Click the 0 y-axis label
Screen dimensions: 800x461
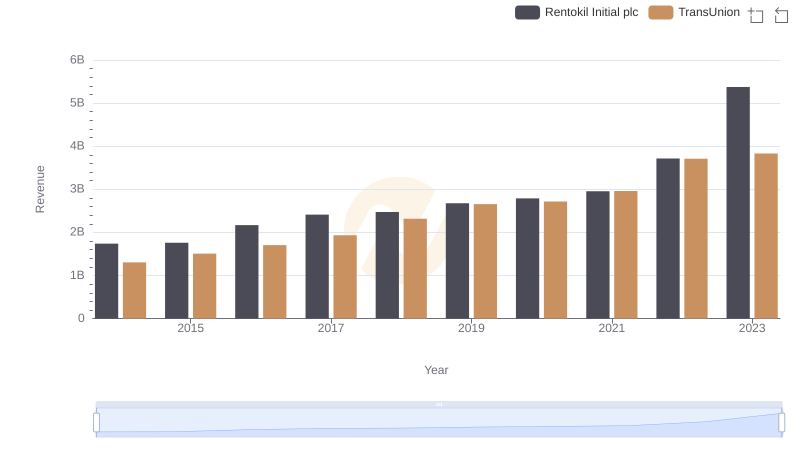coord(81,318)
